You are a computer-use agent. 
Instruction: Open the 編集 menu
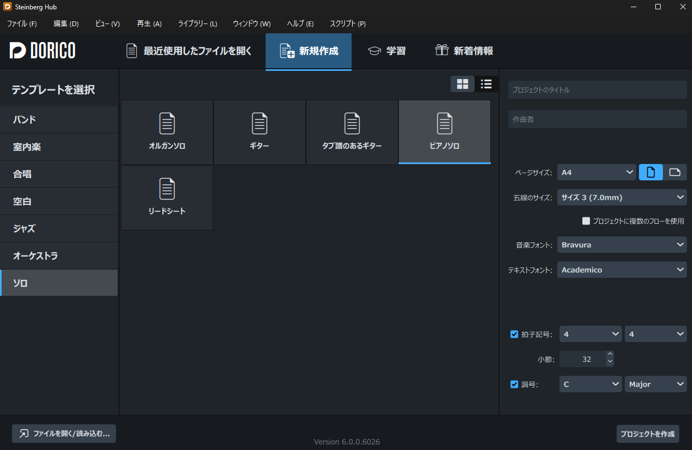pos(66,24)
